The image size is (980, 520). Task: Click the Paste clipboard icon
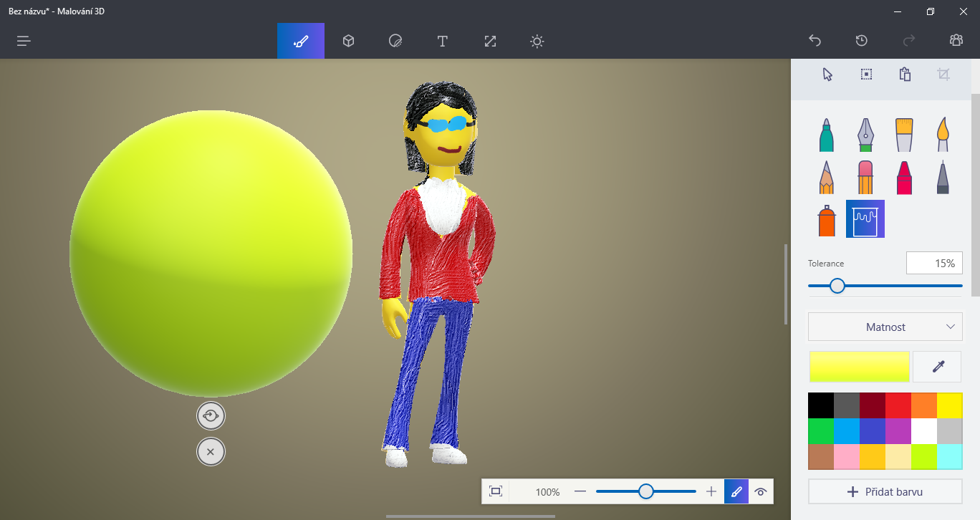[x=905, y=74]
